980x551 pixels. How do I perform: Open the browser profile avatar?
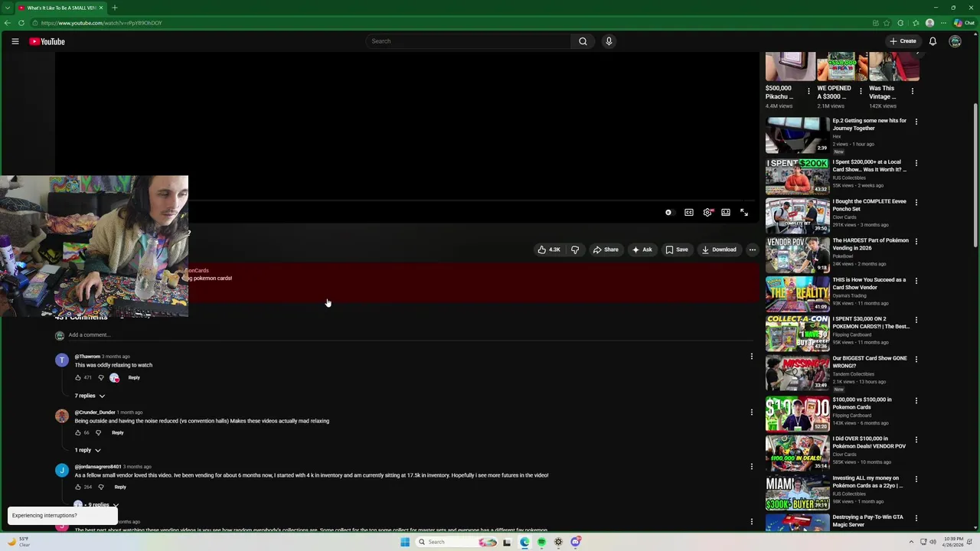pos(929,23)
